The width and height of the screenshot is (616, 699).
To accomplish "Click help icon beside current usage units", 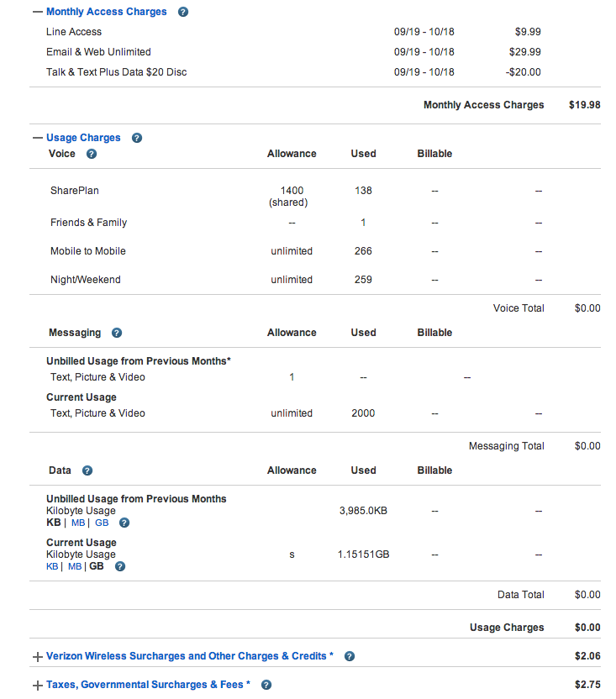I will 120,566.
